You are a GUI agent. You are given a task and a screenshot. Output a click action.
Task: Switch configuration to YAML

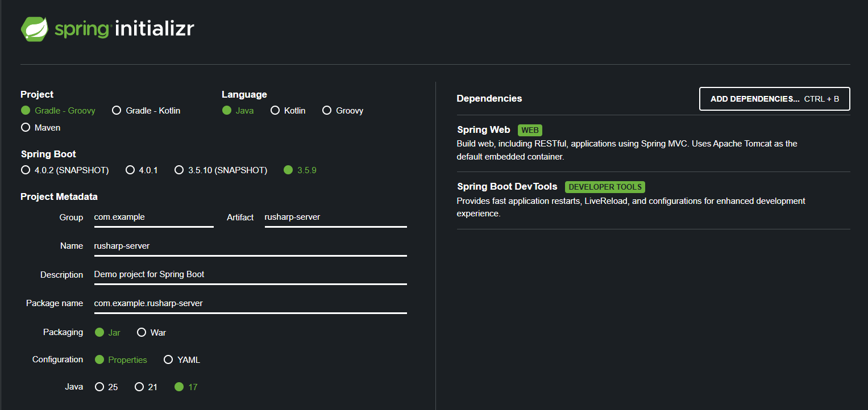182,360
